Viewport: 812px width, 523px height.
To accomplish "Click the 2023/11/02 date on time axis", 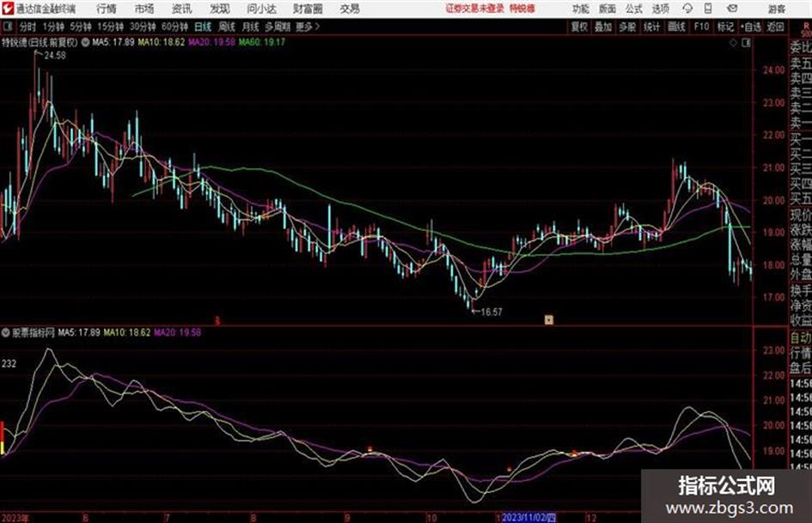I will coord(528,518).
